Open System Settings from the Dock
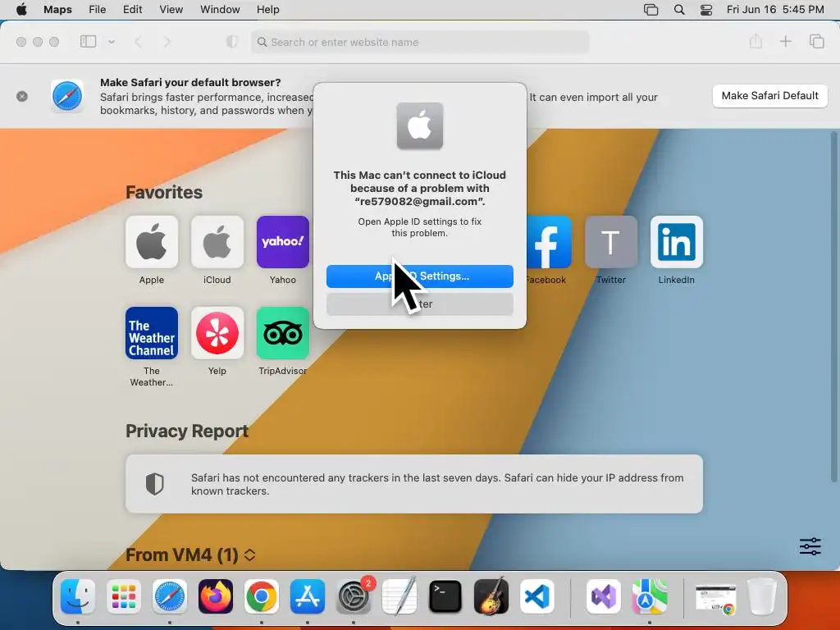 (x=354, y=596)
